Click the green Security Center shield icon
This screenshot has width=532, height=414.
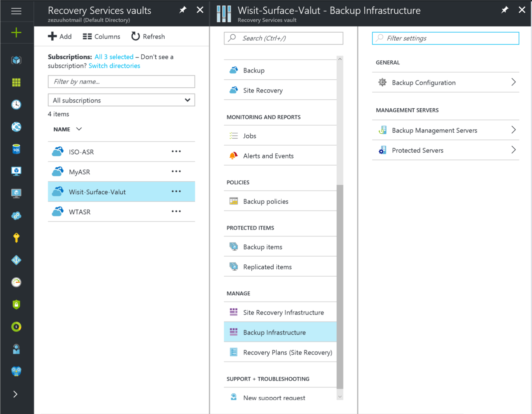[x=16, y=304]
